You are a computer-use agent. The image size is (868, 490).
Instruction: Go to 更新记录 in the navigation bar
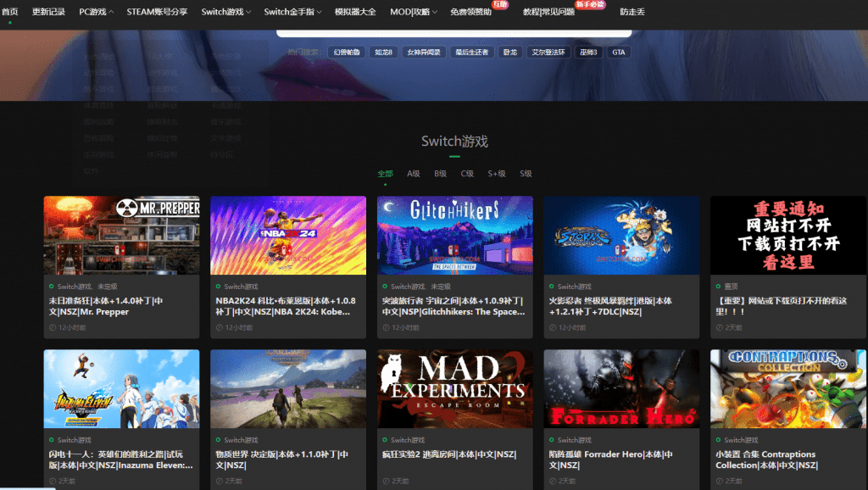tap(48, 12)
